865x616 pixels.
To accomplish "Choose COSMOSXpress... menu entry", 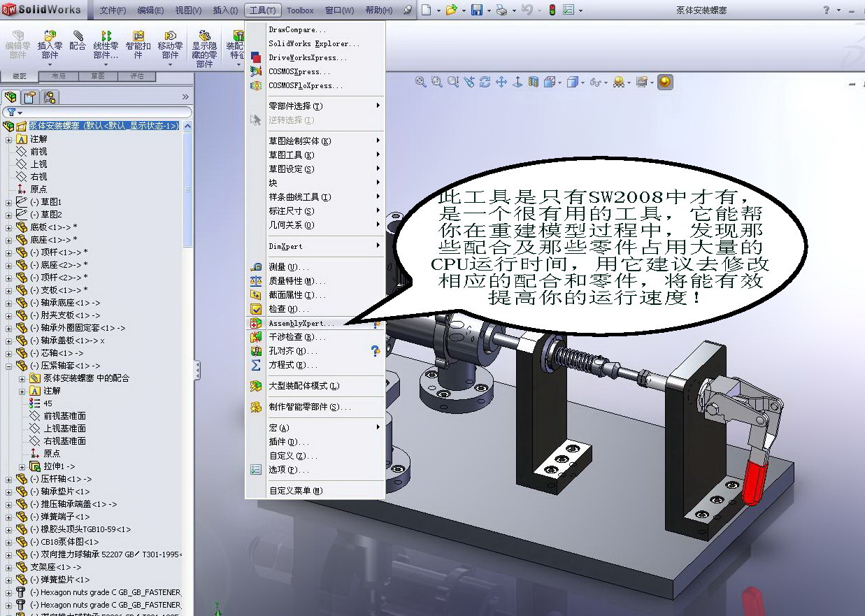I will click(315, 71).
